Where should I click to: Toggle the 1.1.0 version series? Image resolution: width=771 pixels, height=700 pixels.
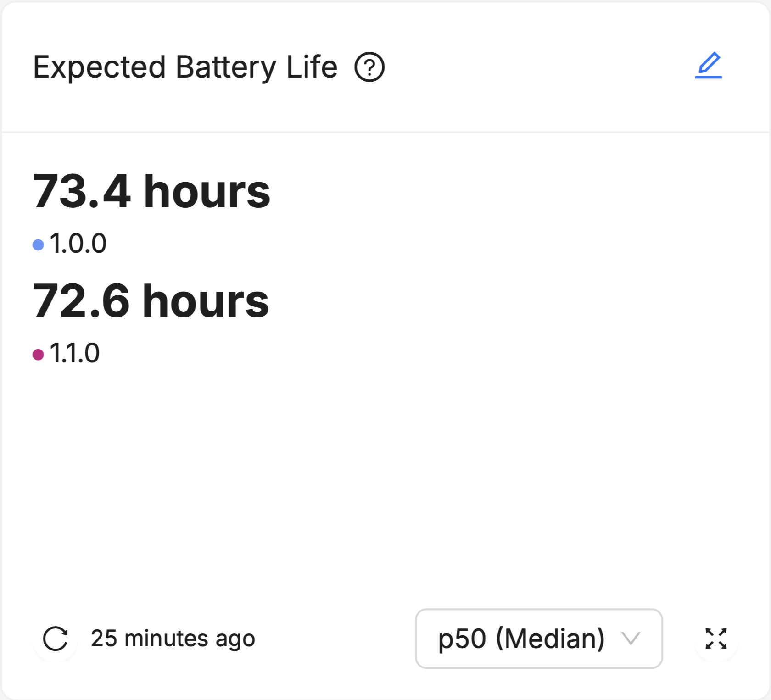tap(69, 352)
